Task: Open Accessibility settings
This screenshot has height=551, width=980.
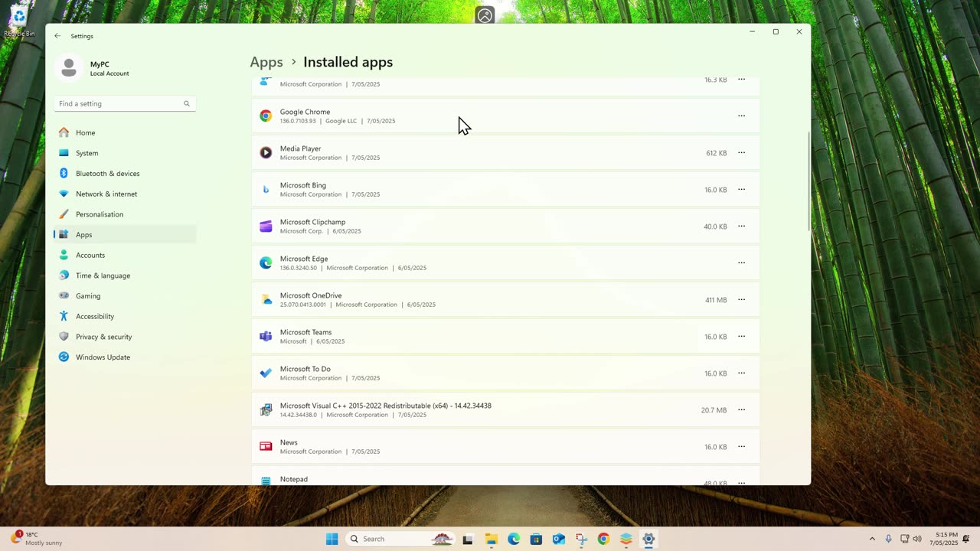Action: tap(125, 317)
